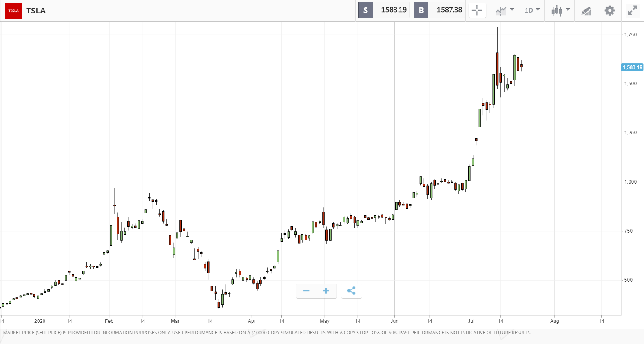Click the Aug date axis label
The width and height of the screenshot is (644, 344).
point(555,321)
